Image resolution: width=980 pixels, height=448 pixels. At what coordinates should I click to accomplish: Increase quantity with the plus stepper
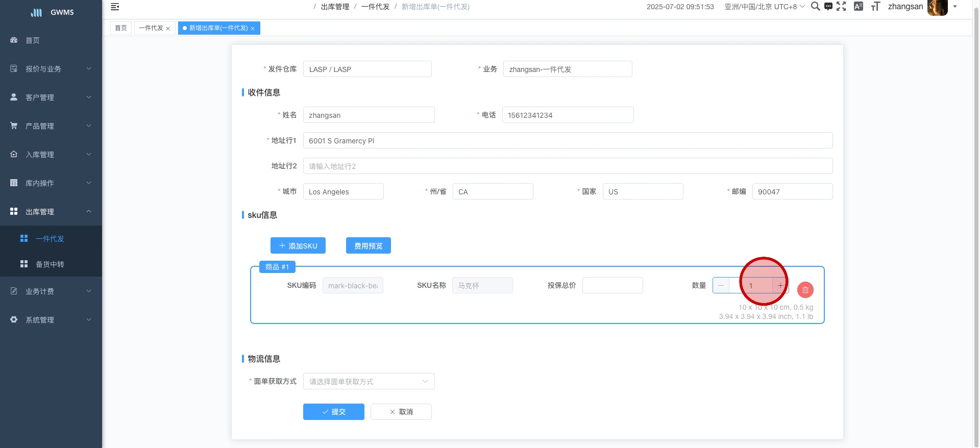[x=780, y=285]
